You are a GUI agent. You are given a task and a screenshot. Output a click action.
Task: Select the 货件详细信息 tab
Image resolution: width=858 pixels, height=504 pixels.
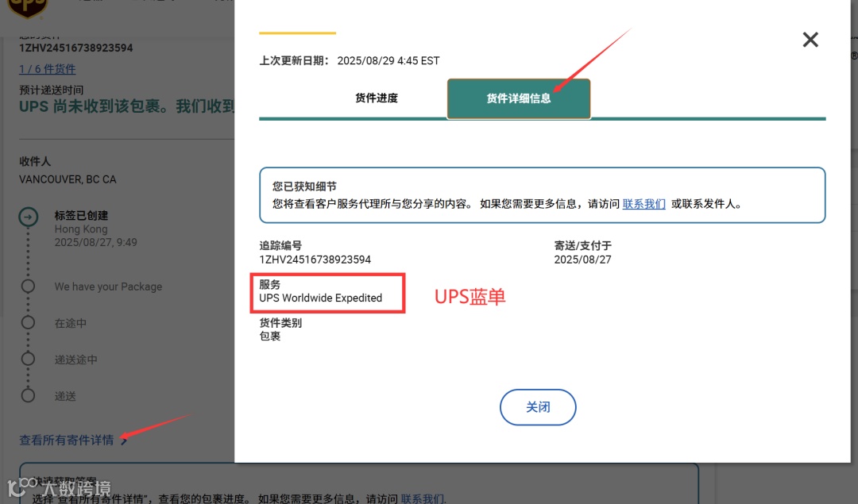[x=519, y=99]
